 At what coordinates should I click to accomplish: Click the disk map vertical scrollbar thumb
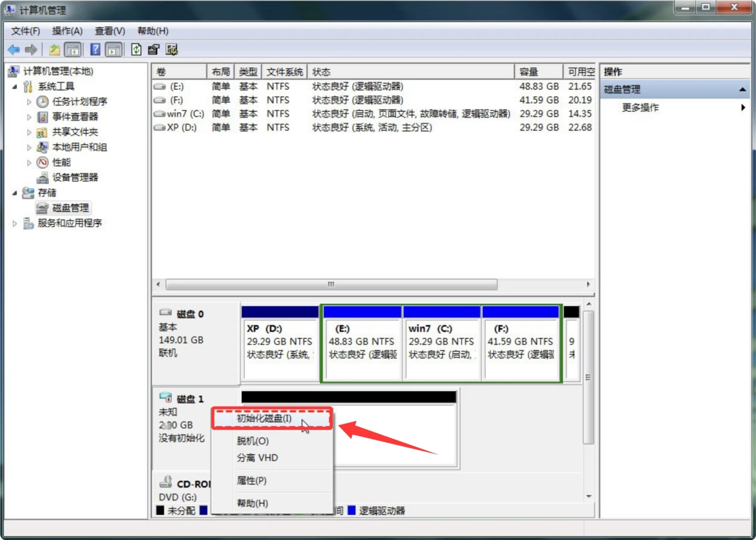coord(588,377)
